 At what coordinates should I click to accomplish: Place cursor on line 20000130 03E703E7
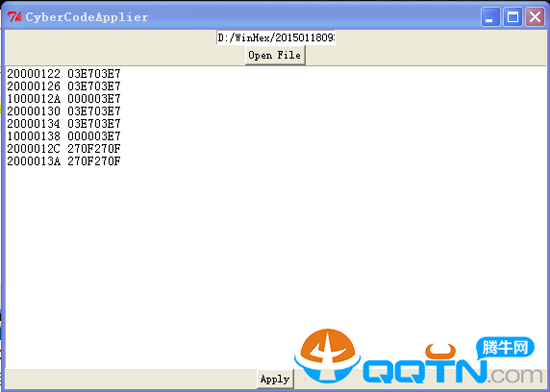[64, 111]
